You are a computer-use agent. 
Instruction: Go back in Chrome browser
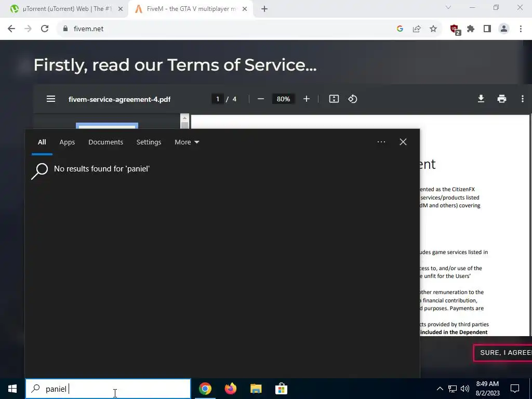tap(11, 29)
